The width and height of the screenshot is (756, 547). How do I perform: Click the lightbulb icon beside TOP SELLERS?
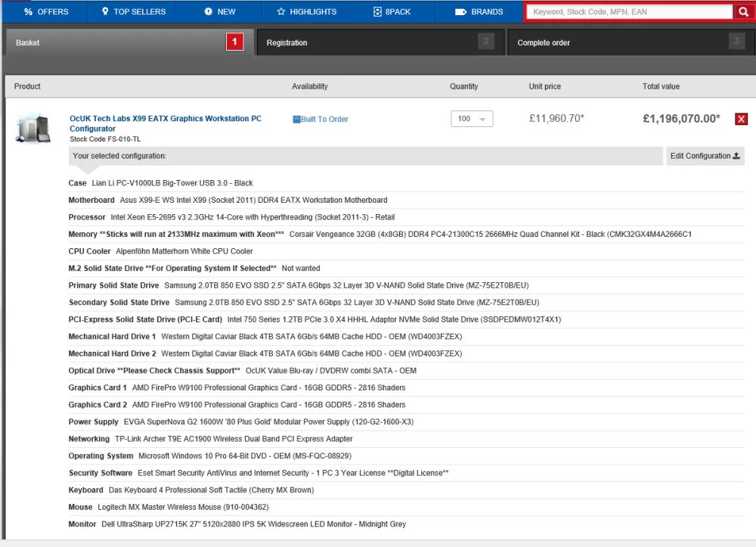click(105, 11)
